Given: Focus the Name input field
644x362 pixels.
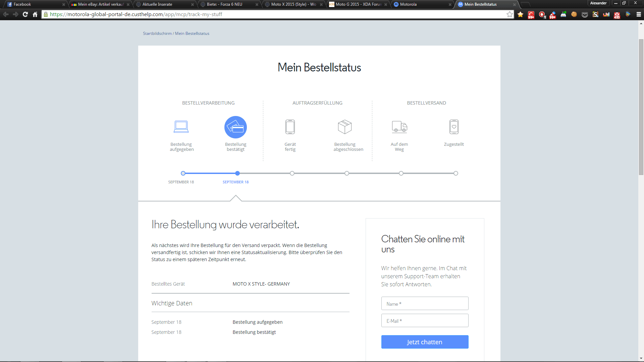Looking at the screenshot, I should (x=425, y=304).
